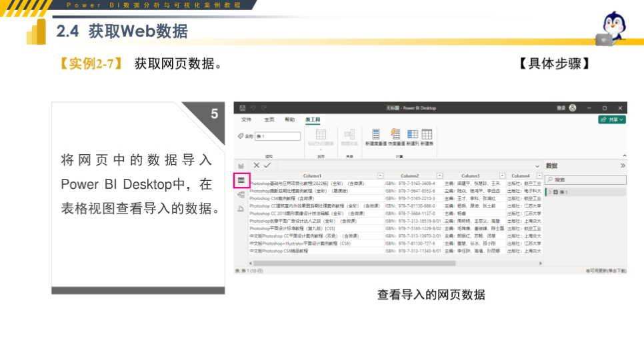The width and height of the screenshot is (644, 363).
Task: Click the Redo arrow in title bar
Action: click(x=264, y=108)
